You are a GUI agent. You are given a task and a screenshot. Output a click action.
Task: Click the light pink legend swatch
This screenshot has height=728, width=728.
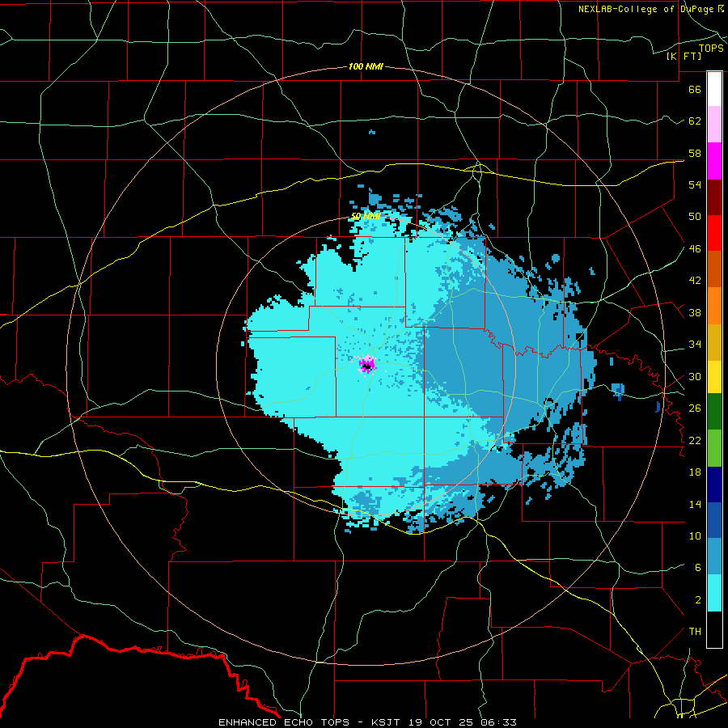point(714,125)
